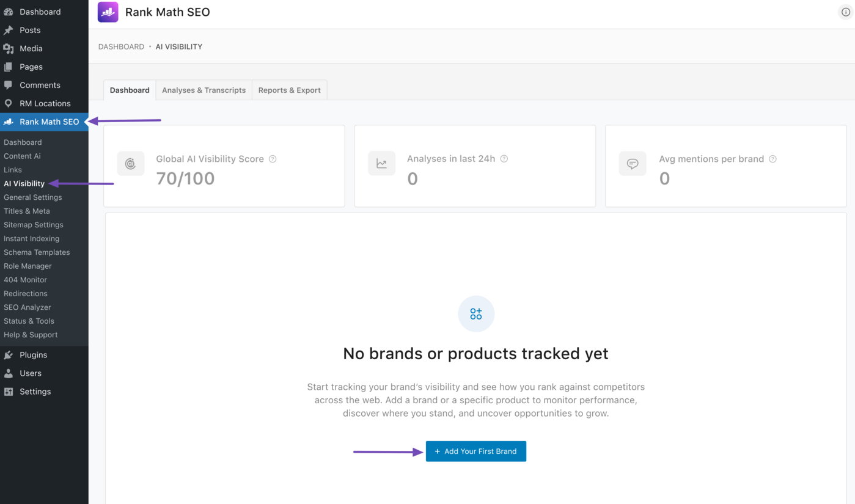This screenshot has width=855, height=504.
Task: Open Help & Support submenu link
Action: pyautogui.click(x=31, y=335)
